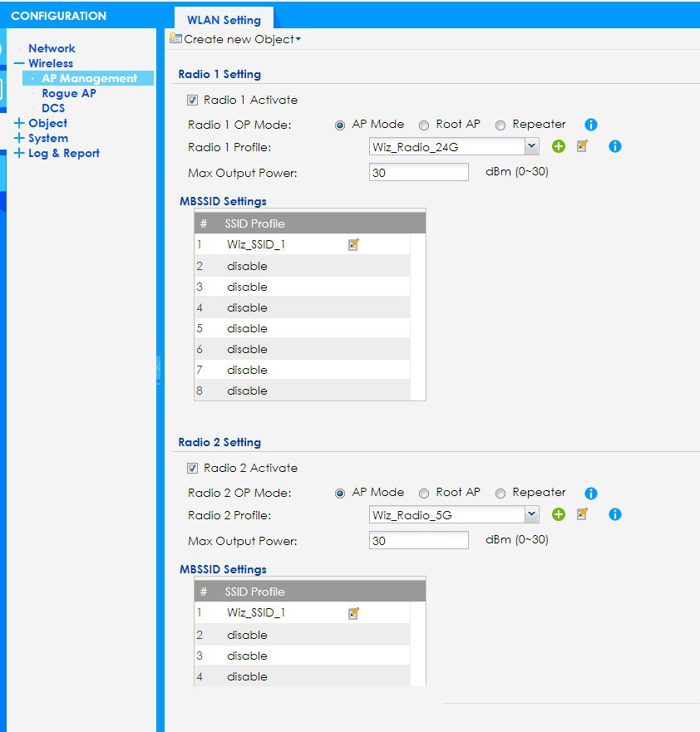The width and height of the screenshot is (700, 732).
Task: Select AP Management in the sidebar
Action: click(x=89, y=78)
